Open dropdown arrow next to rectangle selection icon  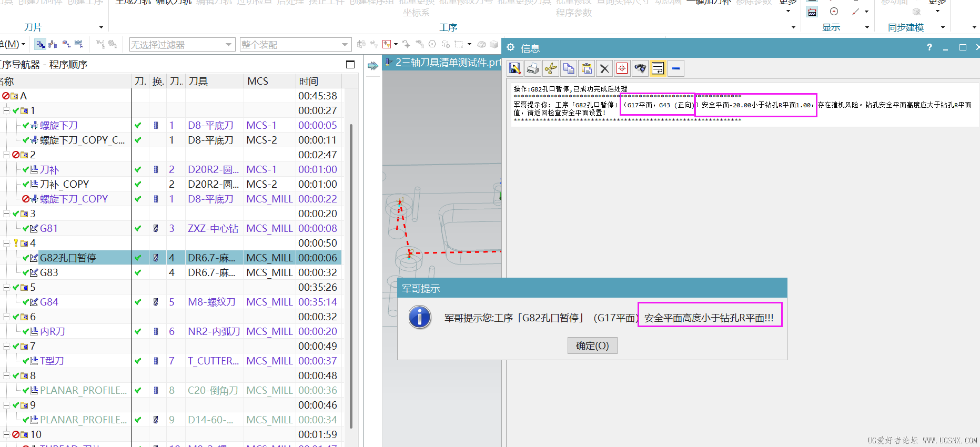469,44
